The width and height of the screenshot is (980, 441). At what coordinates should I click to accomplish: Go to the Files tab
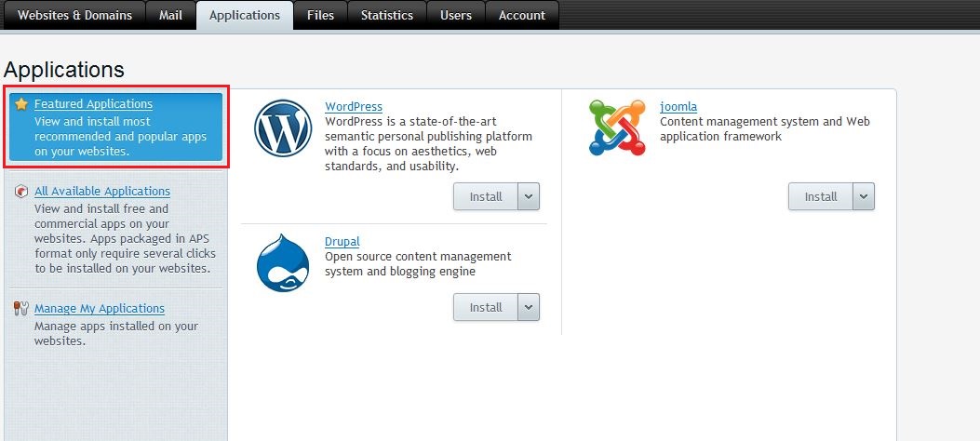(321, 15)
